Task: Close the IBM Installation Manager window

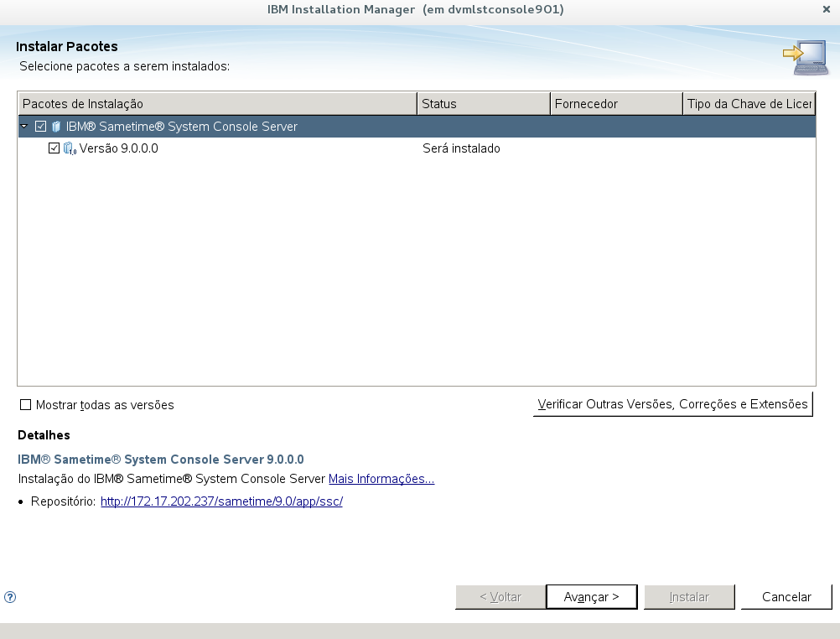Action: (x=826, y=9)
